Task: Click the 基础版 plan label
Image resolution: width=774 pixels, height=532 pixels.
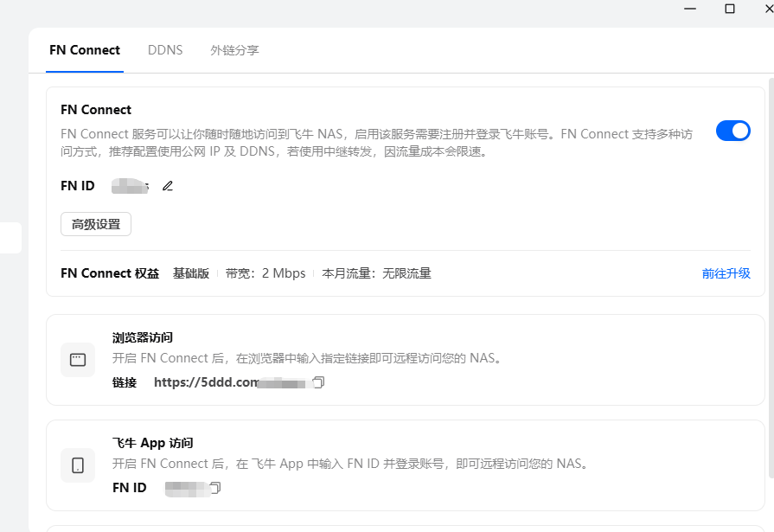Action: pyautogui.click(x=191, y=273)
